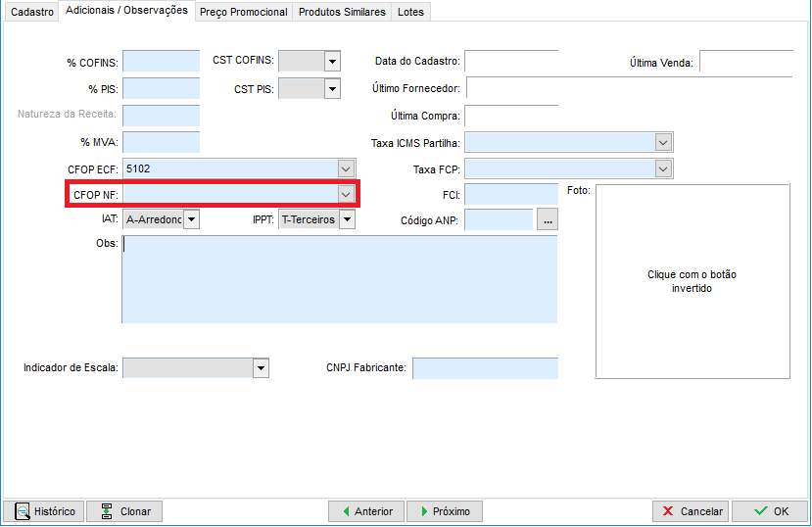Open the CFOP ECF dropdown list
The image size is (812, 527).
click(346, 168)
